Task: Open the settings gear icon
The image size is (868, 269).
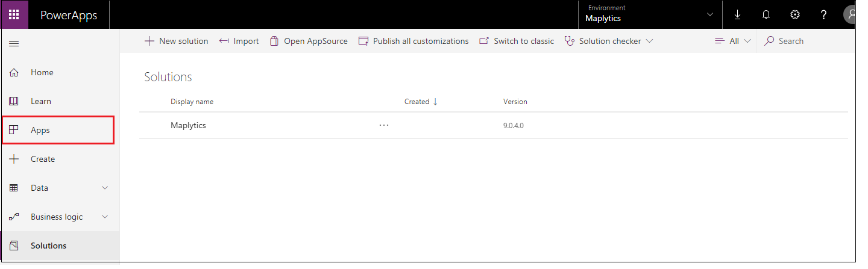Action: click(795, 14)
